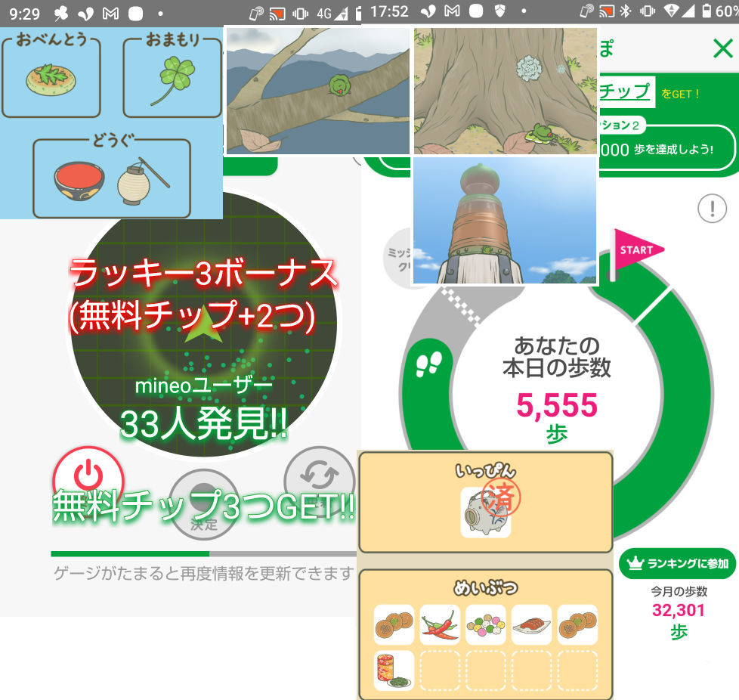Tap the last round cakes in top row
The image size is (739, 700).
pyautogui.click(x=577, y=625)
